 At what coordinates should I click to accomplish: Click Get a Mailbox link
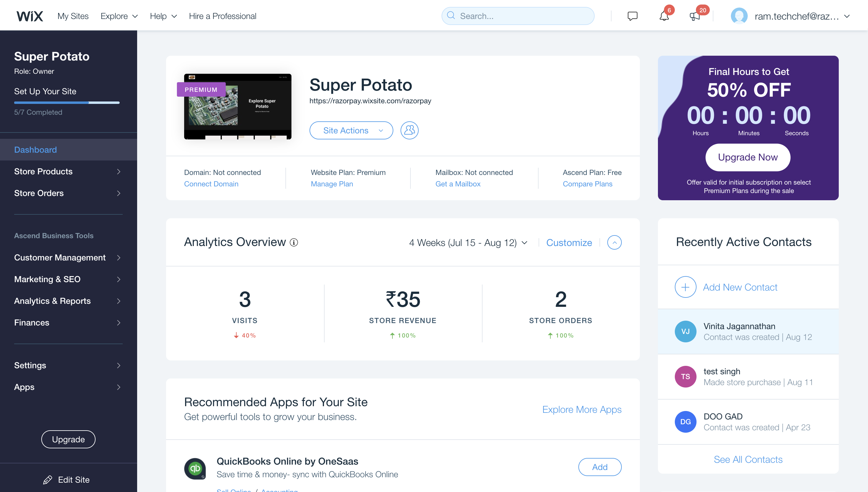point(458,184)
